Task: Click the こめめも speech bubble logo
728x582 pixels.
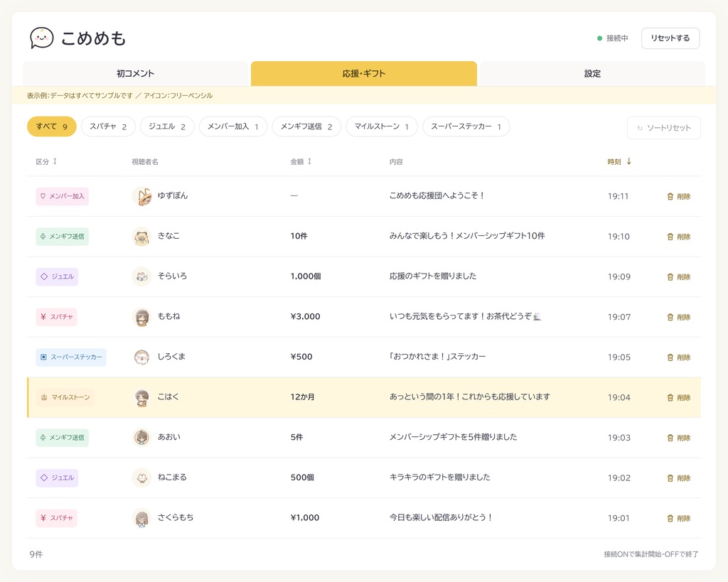Action: tap(42, 38)
